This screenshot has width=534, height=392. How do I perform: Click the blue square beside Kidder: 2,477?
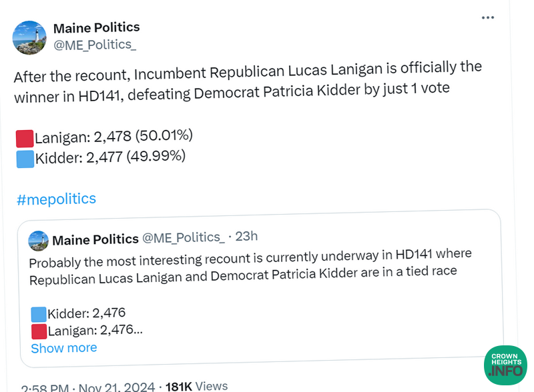click(25, 159)
